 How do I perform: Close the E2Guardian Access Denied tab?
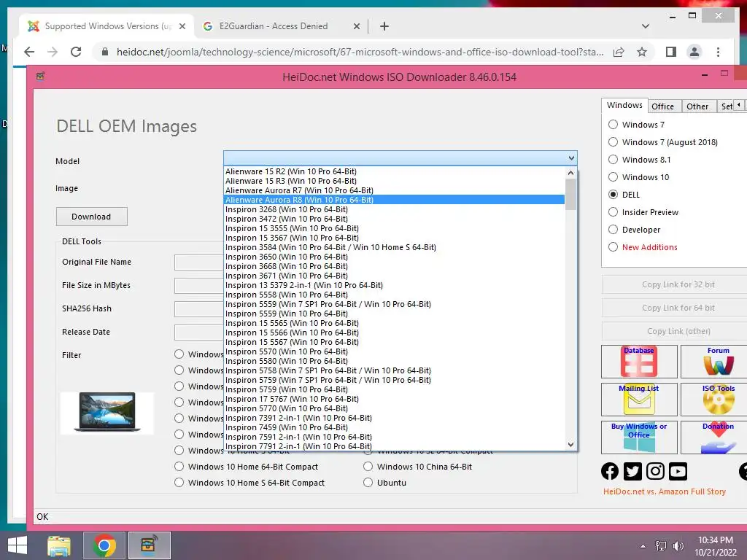point(356,26)
